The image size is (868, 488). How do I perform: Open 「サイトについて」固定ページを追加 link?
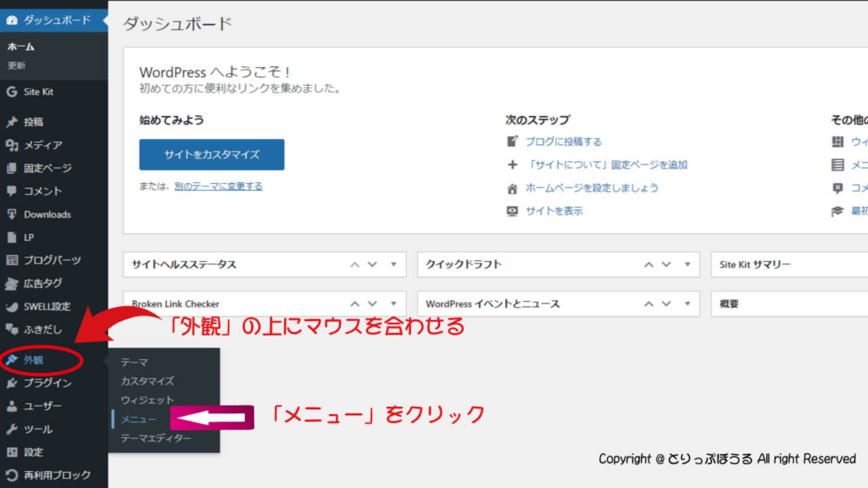tap(607, 165)
